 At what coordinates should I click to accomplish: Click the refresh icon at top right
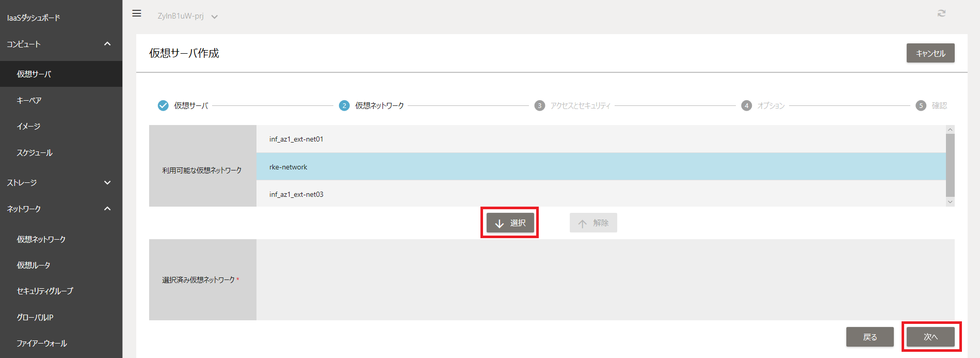(941, 13)
